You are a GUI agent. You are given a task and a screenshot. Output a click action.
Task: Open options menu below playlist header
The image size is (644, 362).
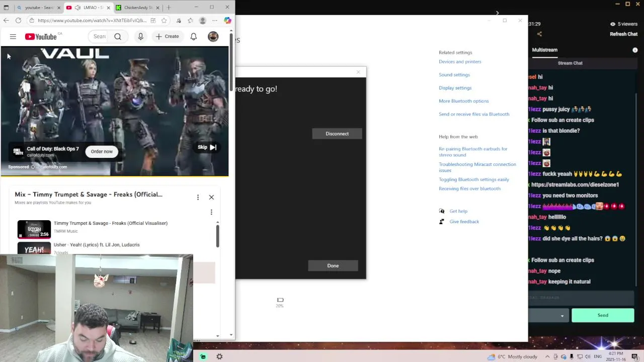click(x=211, y=212)
